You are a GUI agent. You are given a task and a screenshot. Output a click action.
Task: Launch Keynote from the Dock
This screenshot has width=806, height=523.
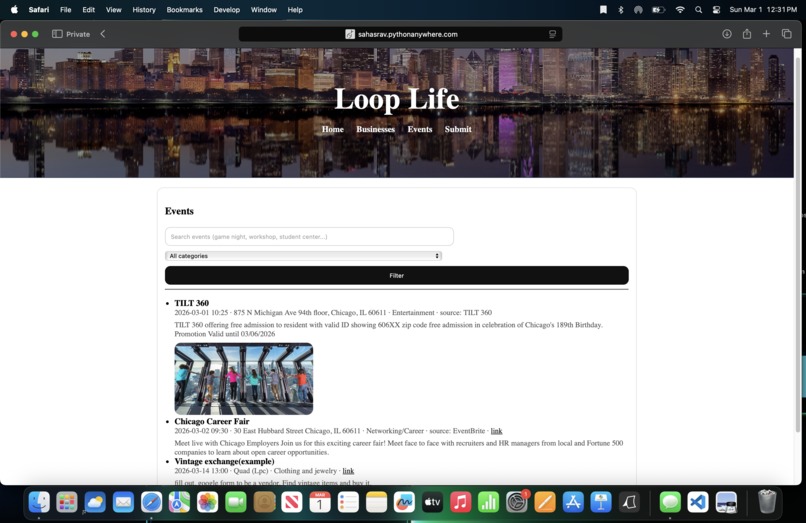(601, 502)
